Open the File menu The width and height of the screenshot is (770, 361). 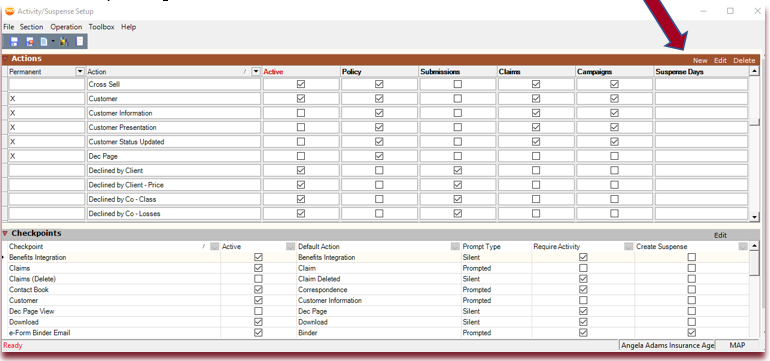(9, 27)
